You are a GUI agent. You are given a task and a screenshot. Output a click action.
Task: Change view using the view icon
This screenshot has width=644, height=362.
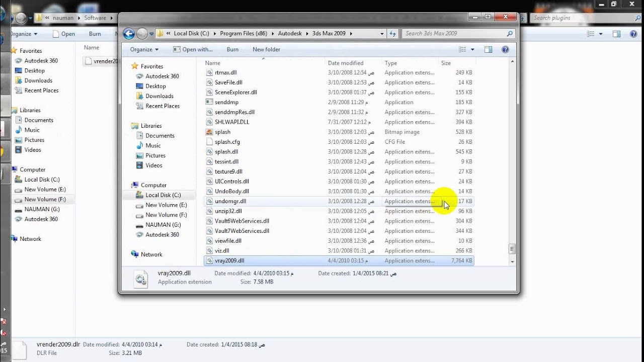tap(462, 49)
